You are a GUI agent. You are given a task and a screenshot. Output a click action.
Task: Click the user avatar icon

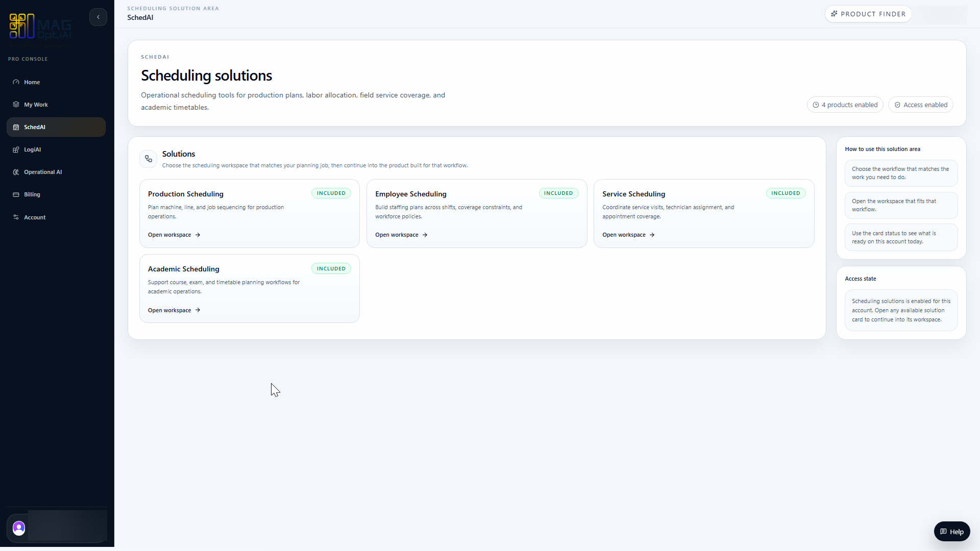[x=19, y=528]
